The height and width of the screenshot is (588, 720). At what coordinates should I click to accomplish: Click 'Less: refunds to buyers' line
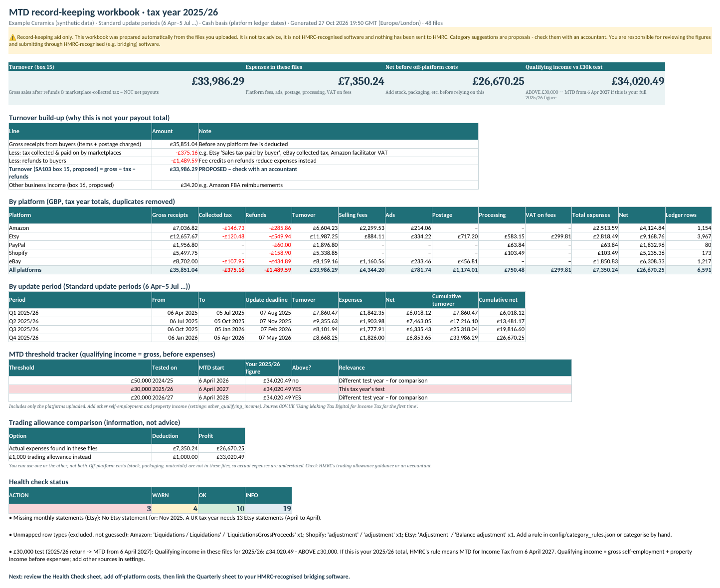pos(80,161)
